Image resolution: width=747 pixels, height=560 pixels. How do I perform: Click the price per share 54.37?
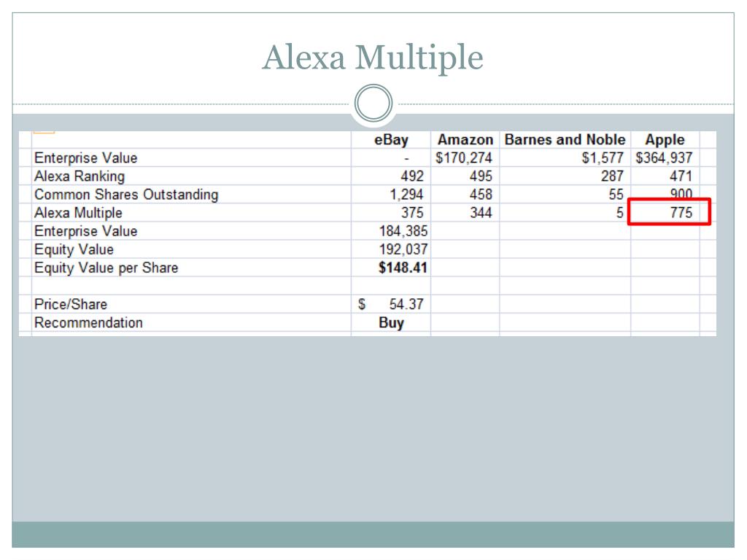pos(406,304)
